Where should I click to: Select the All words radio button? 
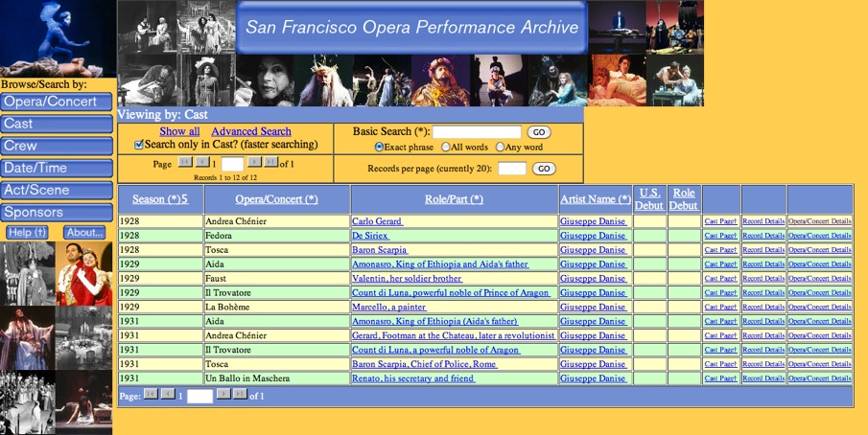tap(445, 147)
